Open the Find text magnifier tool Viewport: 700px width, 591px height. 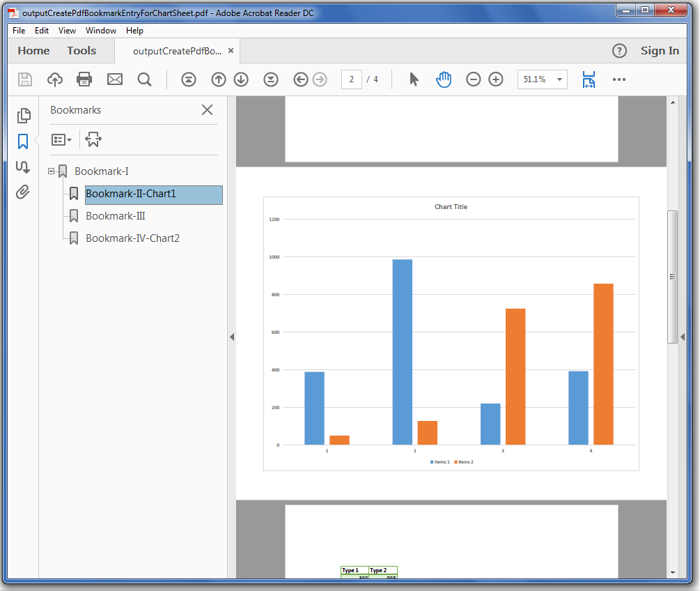[x=144, y=79]
